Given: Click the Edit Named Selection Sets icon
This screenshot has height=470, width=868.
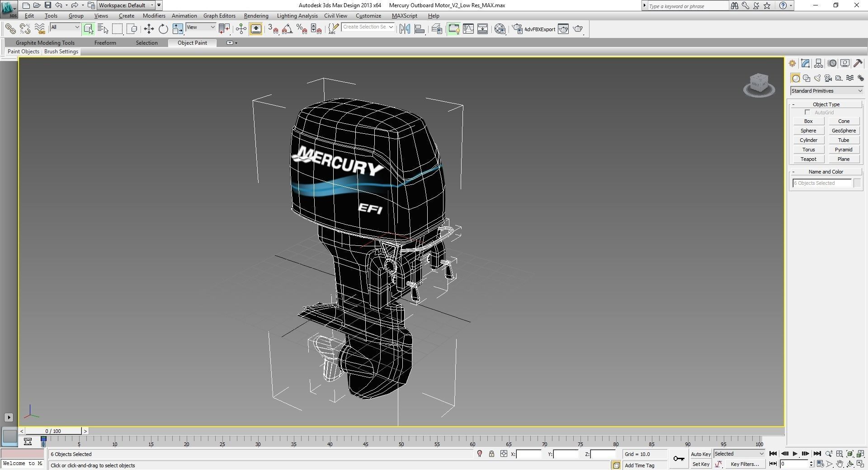Looking at the screenshot, I should pos(333,29).
